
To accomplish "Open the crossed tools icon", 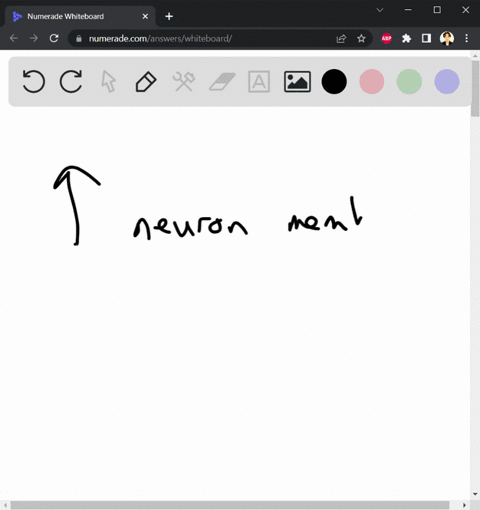I will click(184, 81).
